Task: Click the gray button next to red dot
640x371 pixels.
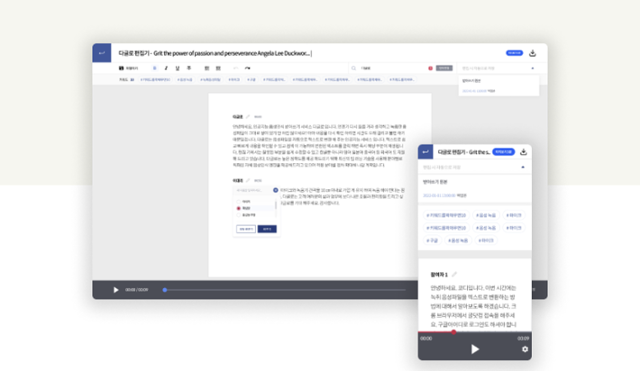Action: click(444, 68)
